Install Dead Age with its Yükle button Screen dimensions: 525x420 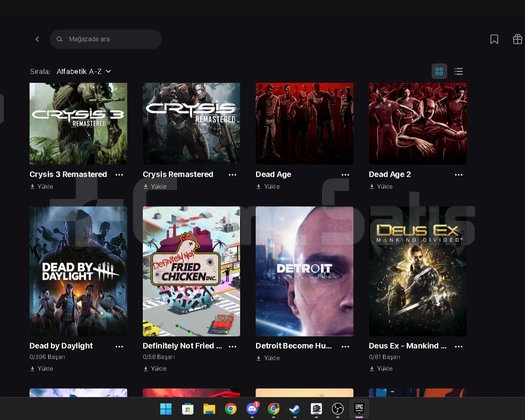pyautogui.click(x=268, y=187)
